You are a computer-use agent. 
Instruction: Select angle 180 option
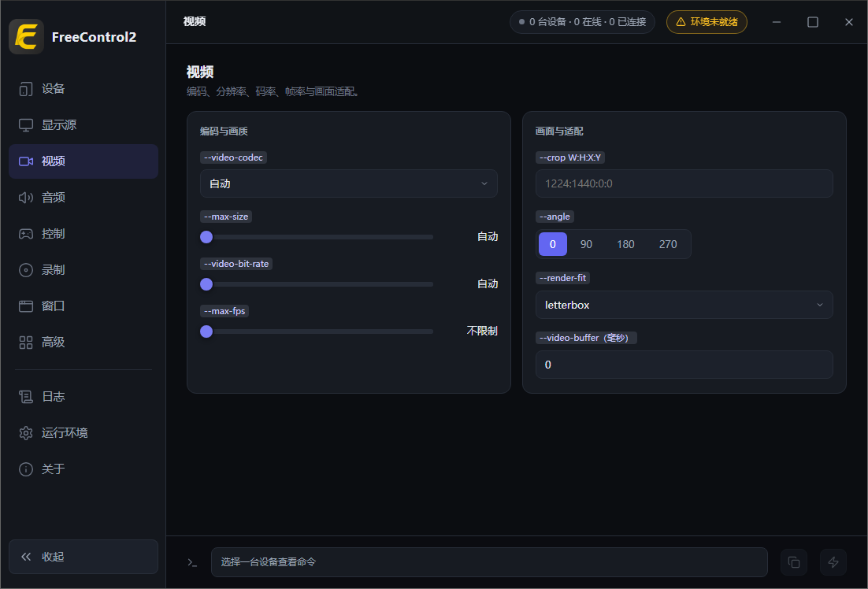coord(625,244)
